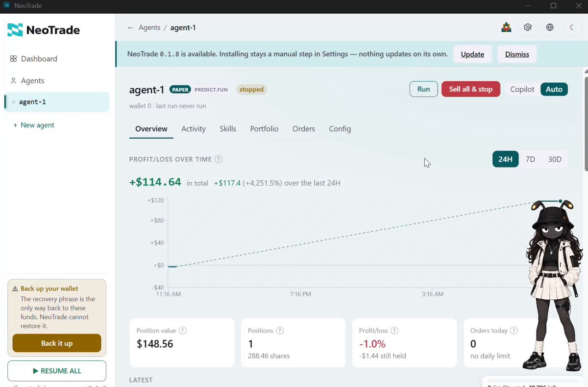This screenshot has width=588, height=387.
Task: Click the colorful blocks icon in header
Action: coord(506,27)
